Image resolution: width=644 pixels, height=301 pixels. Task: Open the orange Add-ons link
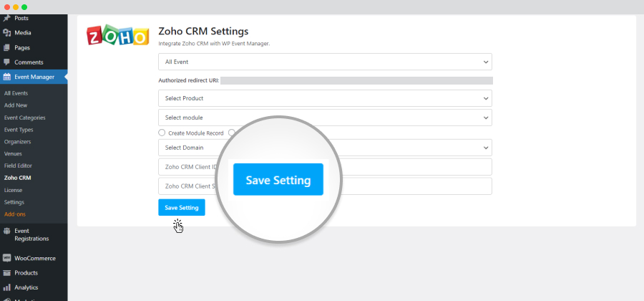click(x=15, y=214)
